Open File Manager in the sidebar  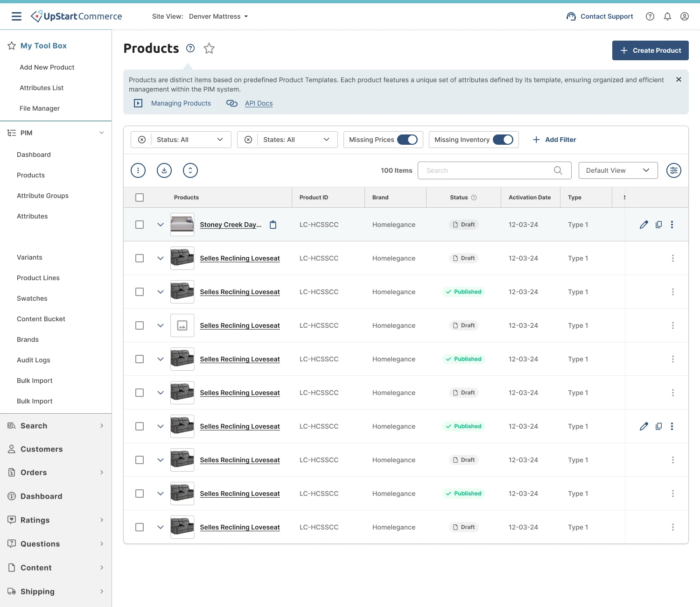(40, 108)
